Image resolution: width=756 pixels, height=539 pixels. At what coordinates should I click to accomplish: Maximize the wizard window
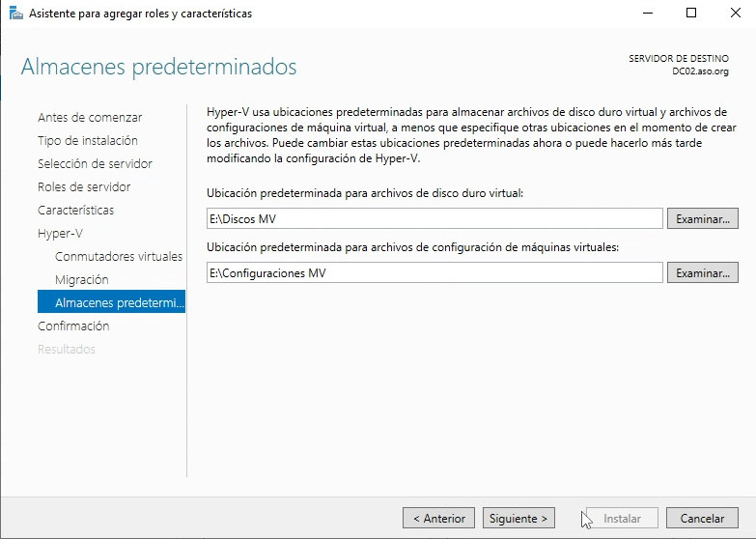tap(691, 14)
